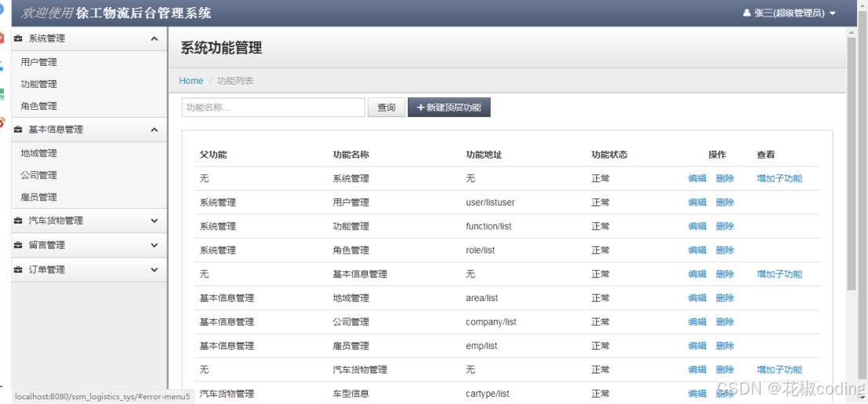Click the briefcase icon beside 汽车货物管理
Screen dimensions: 868x404
[x=18, y=220]
